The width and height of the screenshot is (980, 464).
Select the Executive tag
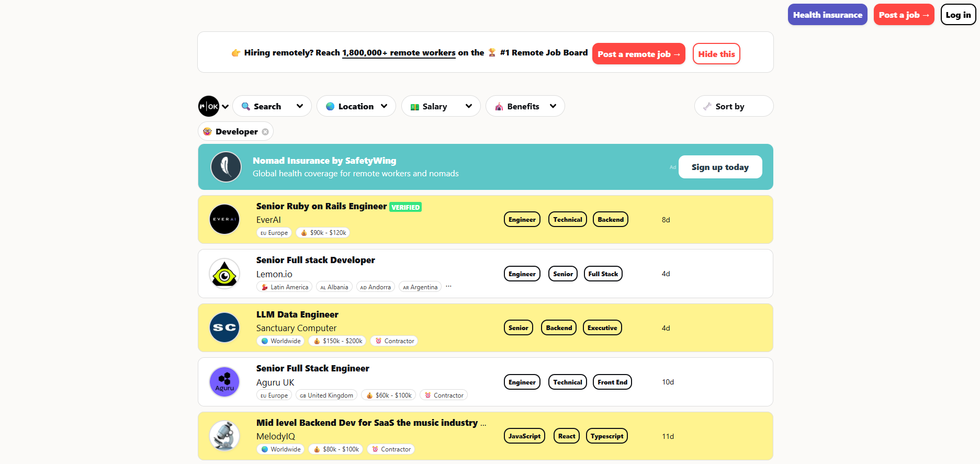tap(602, 328)
